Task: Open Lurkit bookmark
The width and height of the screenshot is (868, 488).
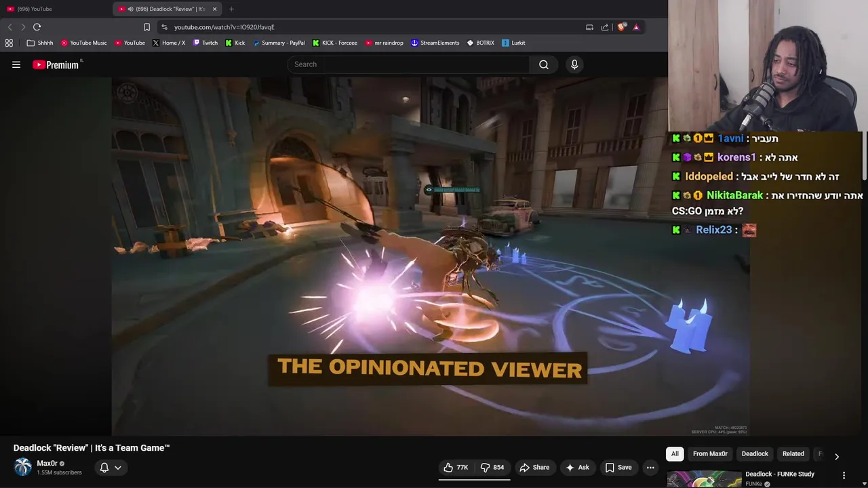Action: tap(513, 43)
